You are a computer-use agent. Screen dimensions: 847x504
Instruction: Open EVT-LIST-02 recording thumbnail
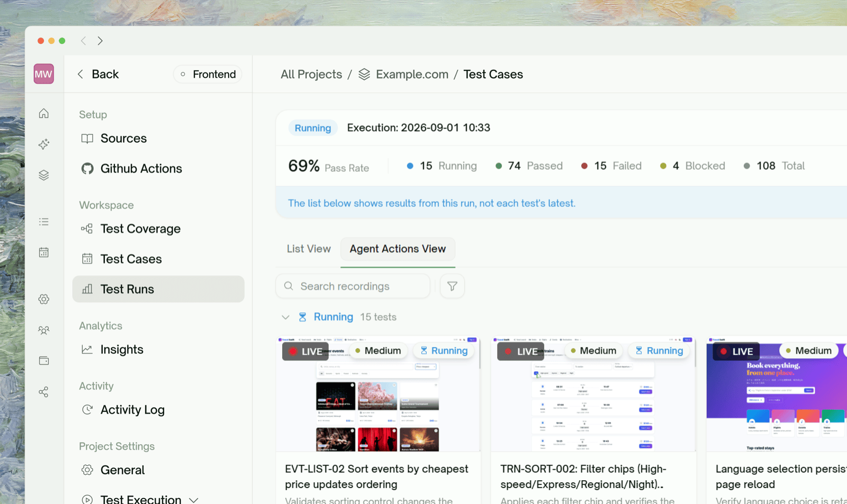pyautogui.click(x=378, y=394)
